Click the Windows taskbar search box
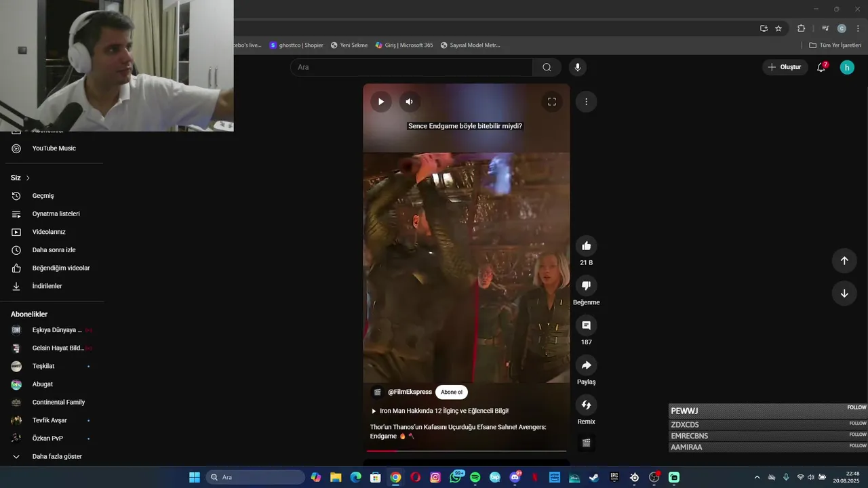 point(255,477)
